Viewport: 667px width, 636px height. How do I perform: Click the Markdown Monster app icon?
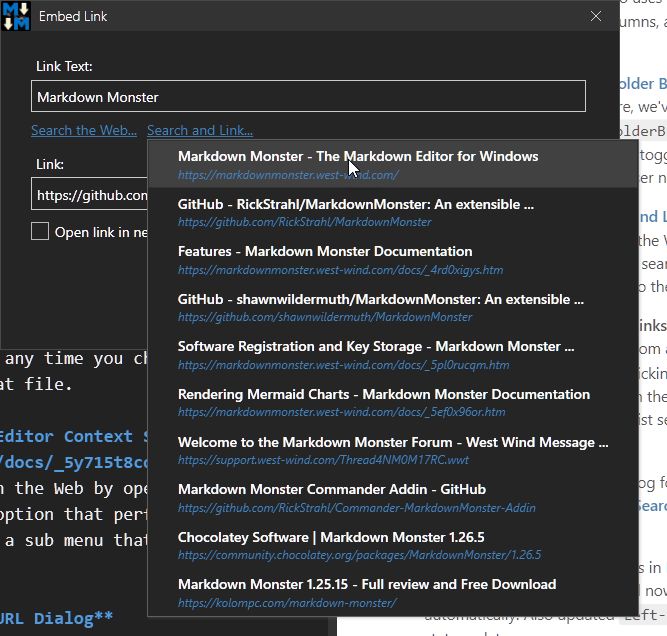pyautogui.click(x=16, y=16)
